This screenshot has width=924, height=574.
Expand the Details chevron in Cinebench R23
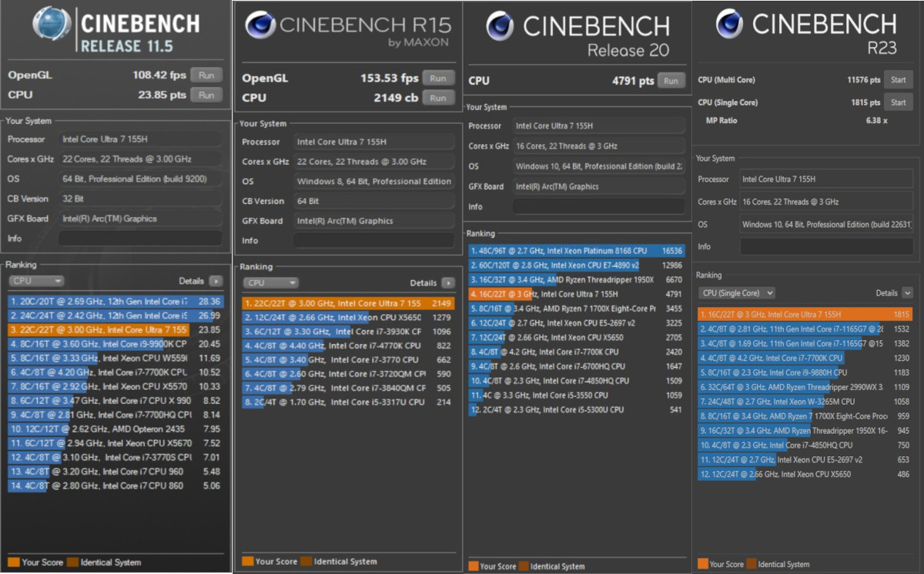coord(907,293)
